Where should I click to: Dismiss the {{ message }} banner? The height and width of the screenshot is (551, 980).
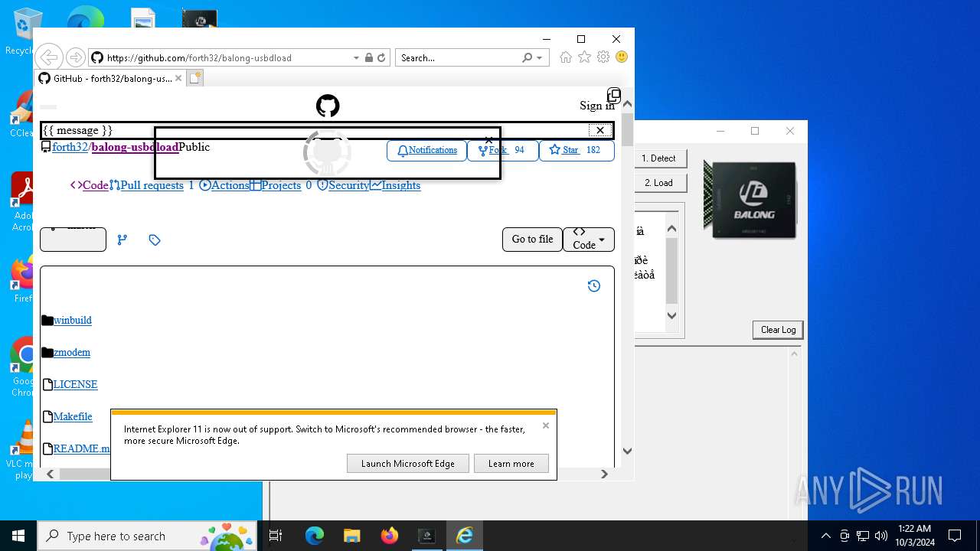click(x=600, y=130)
